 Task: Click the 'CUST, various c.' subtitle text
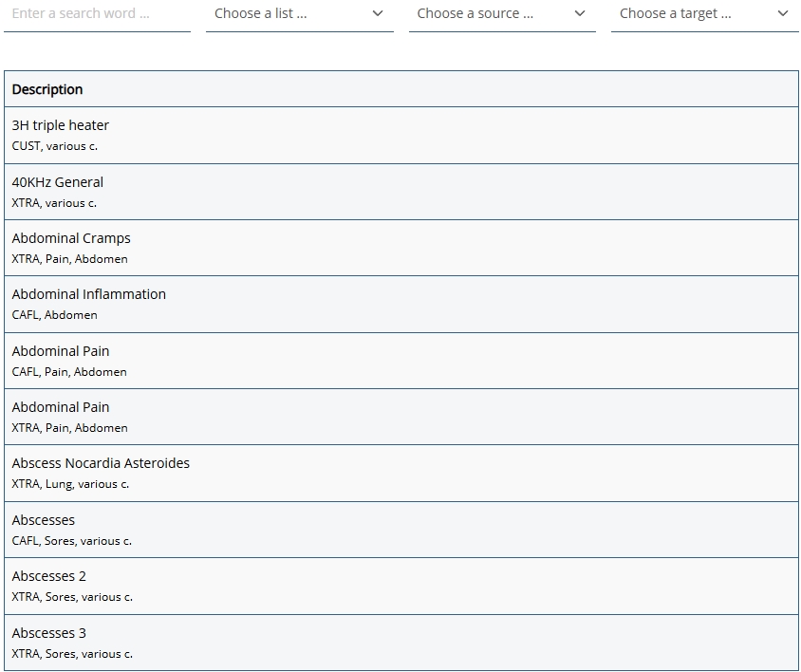55,146
